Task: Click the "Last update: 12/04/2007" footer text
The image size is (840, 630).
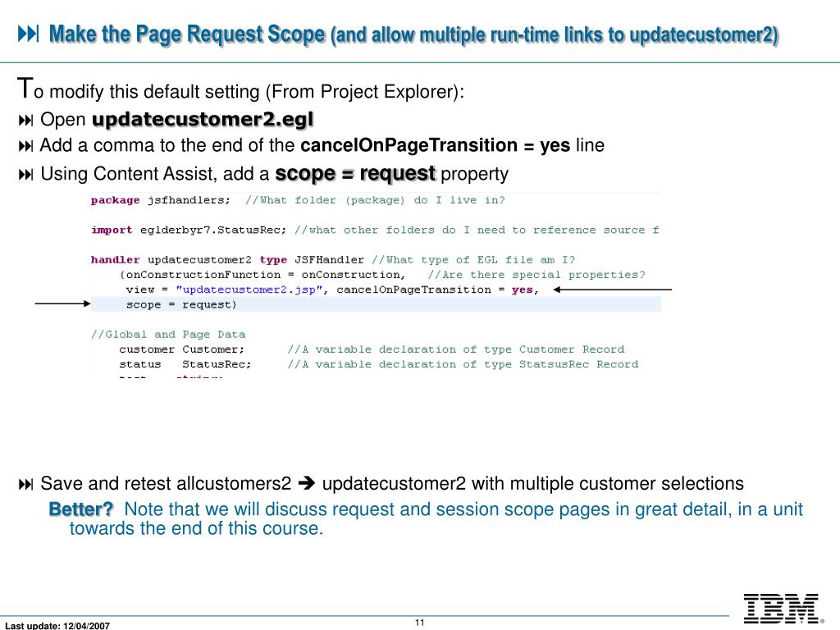Action: (x=57, y=626)
